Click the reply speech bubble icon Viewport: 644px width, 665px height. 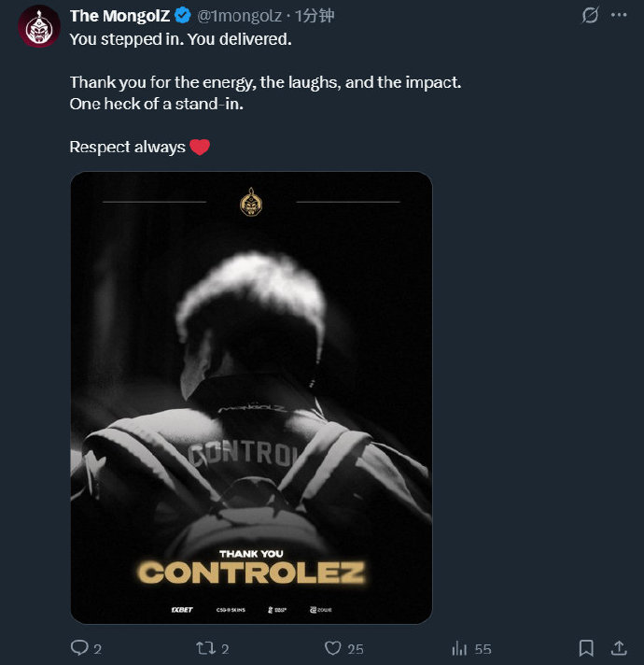79,648
